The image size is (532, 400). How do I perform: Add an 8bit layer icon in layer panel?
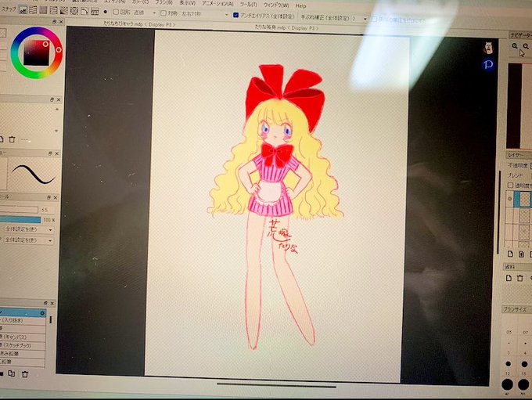522,254
